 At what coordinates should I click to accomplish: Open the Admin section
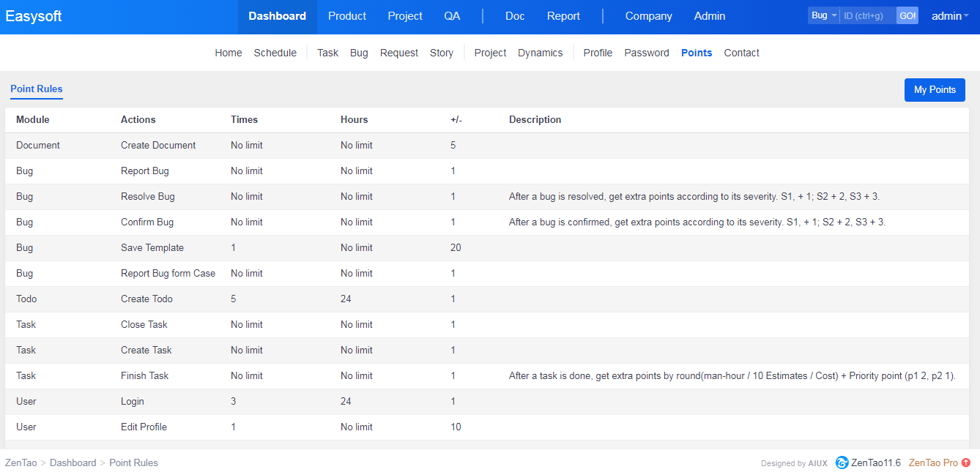tap(709, 16)
